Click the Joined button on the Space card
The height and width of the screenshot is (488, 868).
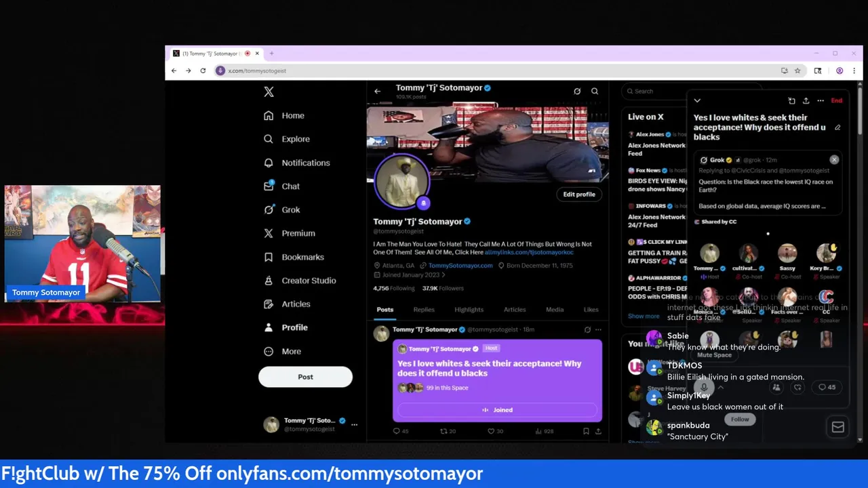(x=498, y=410)
